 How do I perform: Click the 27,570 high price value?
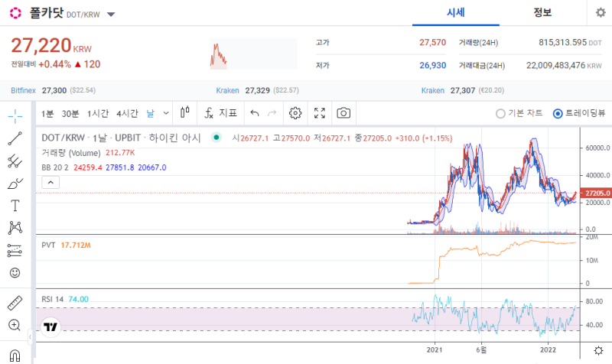coord(432,42)
